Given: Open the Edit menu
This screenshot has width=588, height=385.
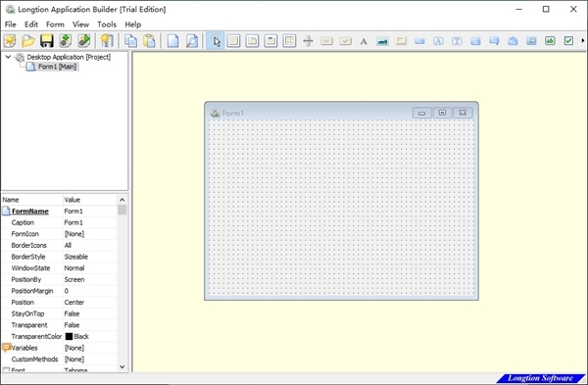Looking at the screenshot, I should [x=31, y=24].
